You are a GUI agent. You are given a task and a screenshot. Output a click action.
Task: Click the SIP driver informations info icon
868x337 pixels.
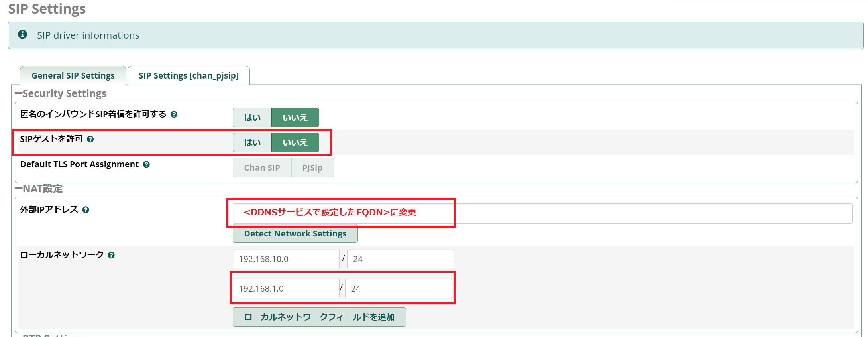(x=23, y=35)
